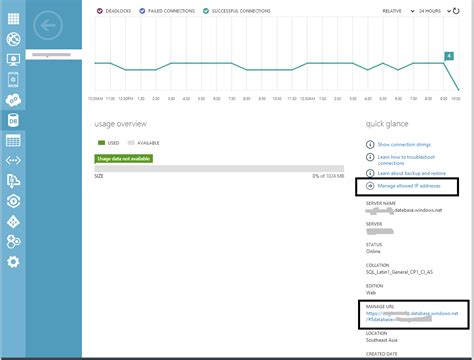Image resolution: width=474 pixels, height=360 pixels.
Task: Open Networks angle-bracket dots icon in sidebar
Action: coord(13,161)
